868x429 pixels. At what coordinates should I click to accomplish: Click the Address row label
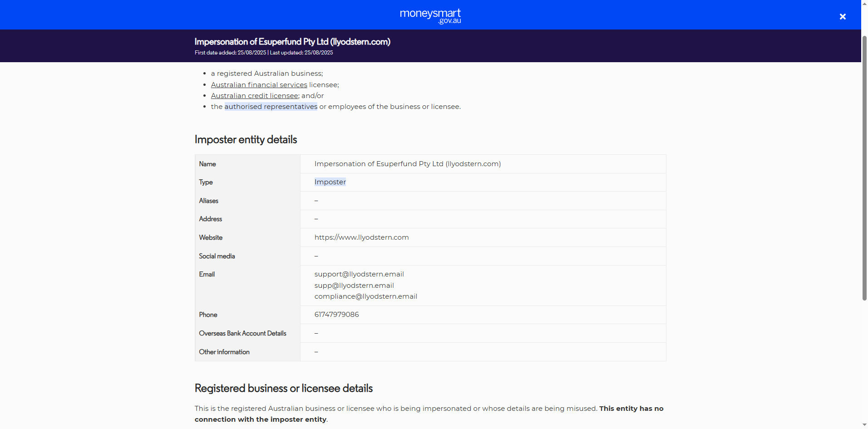click(x=210, y=219)
